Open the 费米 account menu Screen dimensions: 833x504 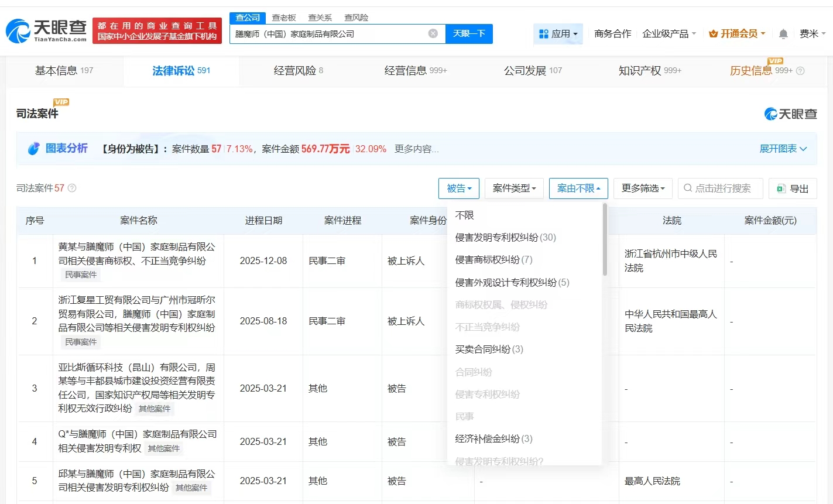click(x=813, y=34)
